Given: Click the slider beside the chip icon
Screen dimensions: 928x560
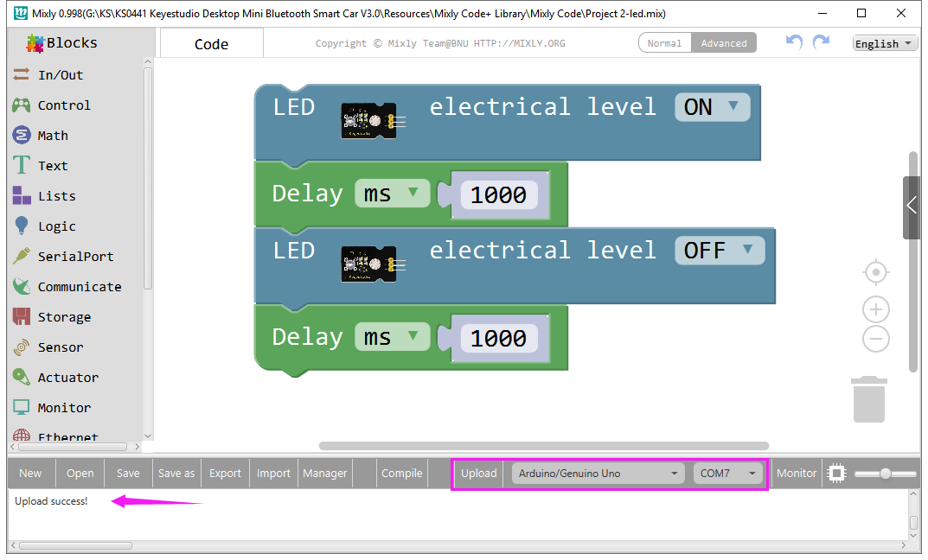Looking at the screenshot, I should click(x=886, y=474).
